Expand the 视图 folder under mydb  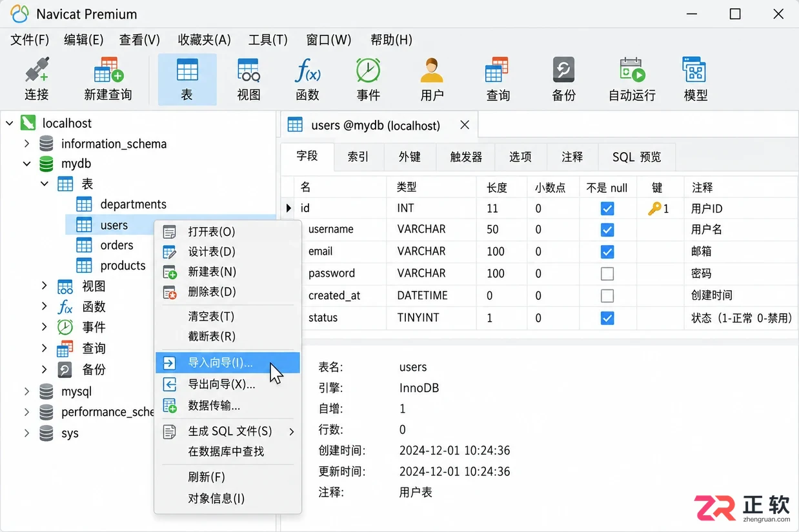[x=45, y=286]
